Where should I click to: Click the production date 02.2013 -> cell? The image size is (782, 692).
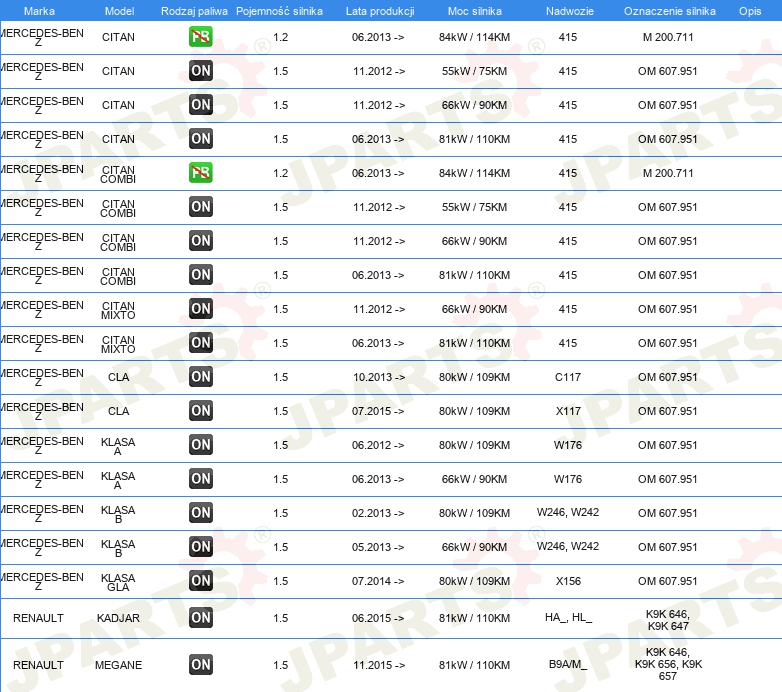point(378,513)
